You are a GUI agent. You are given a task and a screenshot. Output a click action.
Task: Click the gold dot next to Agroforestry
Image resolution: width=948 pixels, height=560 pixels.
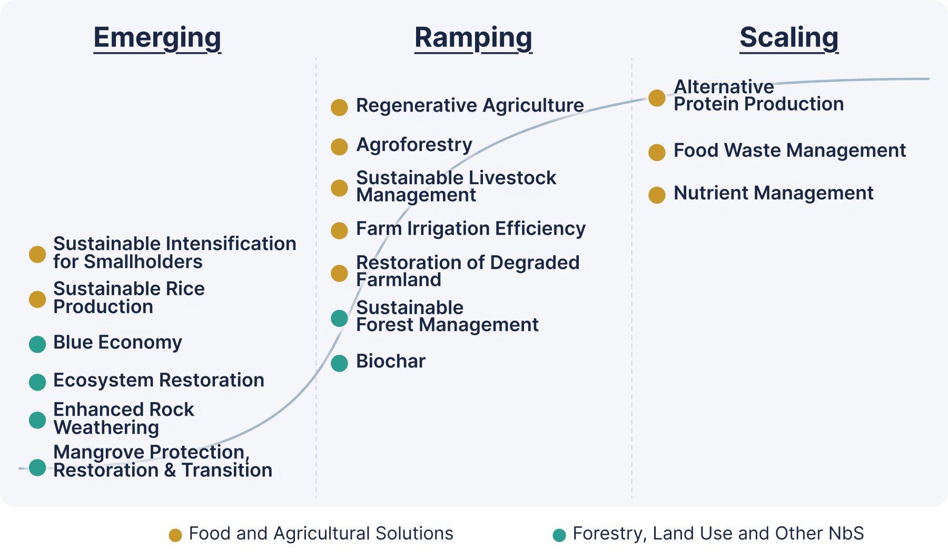339,146
